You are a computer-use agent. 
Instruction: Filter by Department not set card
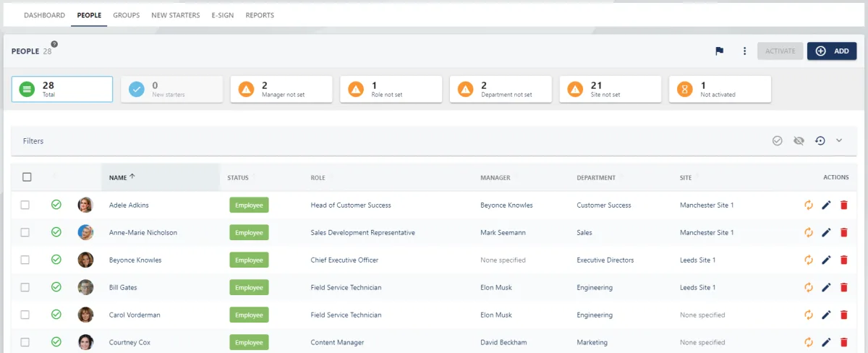(501, 89)
